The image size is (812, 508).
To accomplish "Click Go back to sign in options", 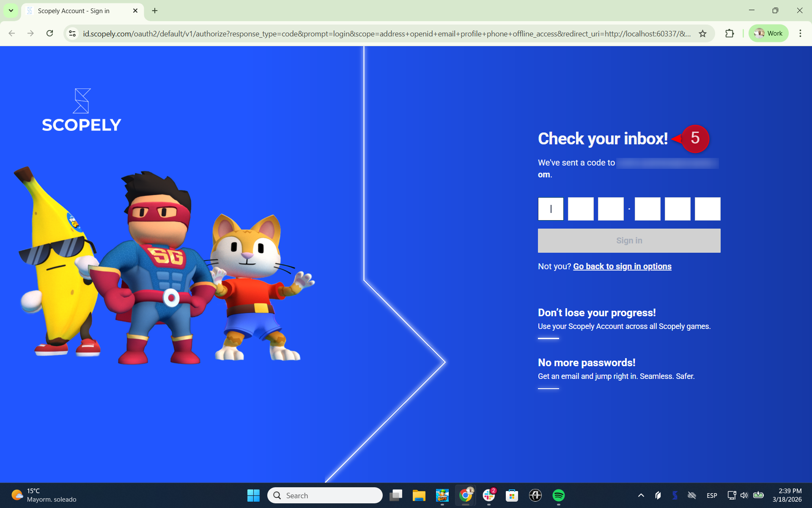I will point(622,266).
